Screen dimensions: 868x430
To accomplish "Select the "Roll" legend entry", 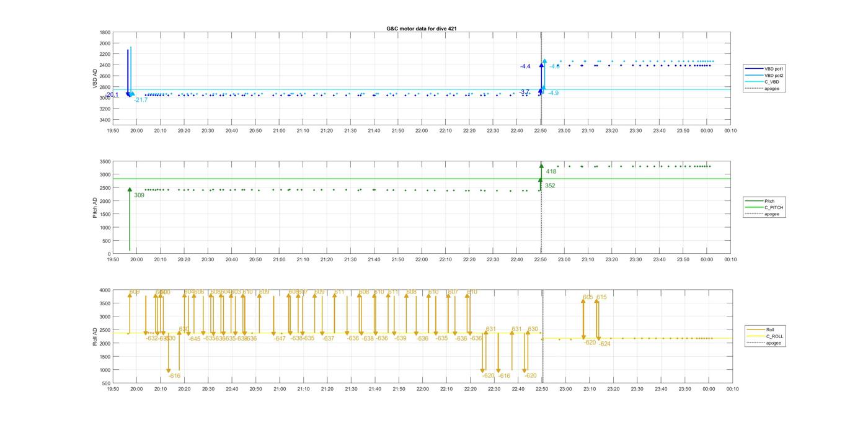I will pyautogui.click(x=761, y=329).
